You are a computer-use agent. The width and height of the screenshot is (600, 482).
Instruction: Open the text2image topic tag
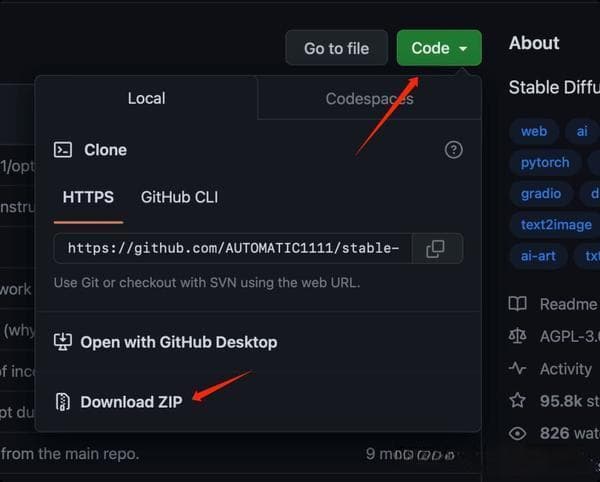pos(556,225)
